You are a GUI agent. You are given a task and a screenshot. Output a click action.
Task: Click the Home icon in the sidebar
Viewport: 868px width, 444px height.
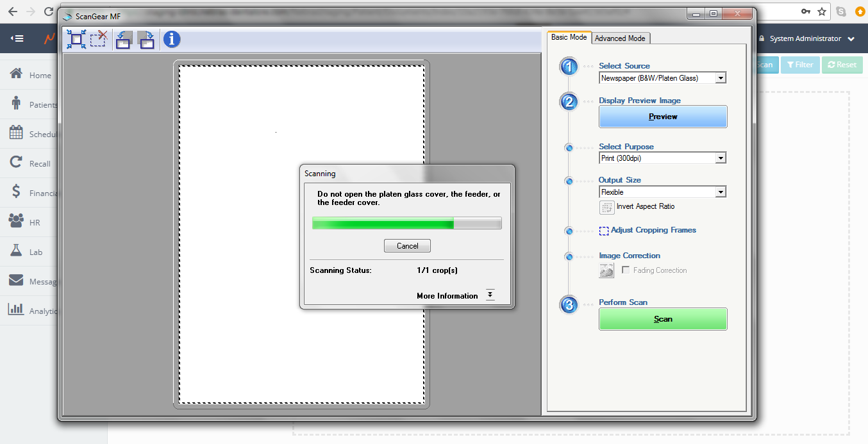[x=17, y=74]
